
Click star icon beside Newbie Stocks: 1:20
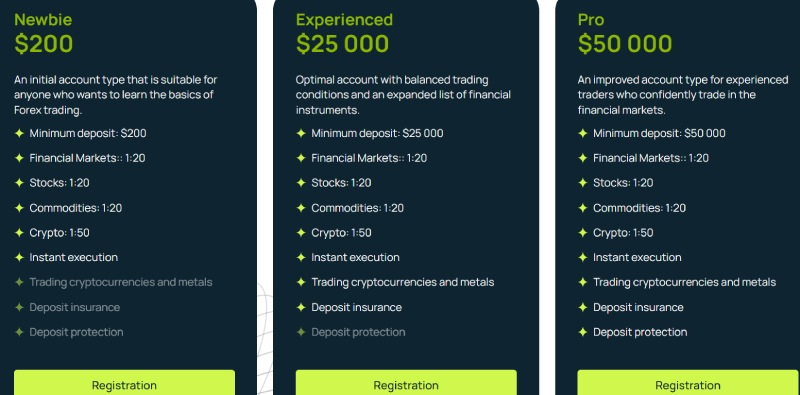tap(19, 183)
